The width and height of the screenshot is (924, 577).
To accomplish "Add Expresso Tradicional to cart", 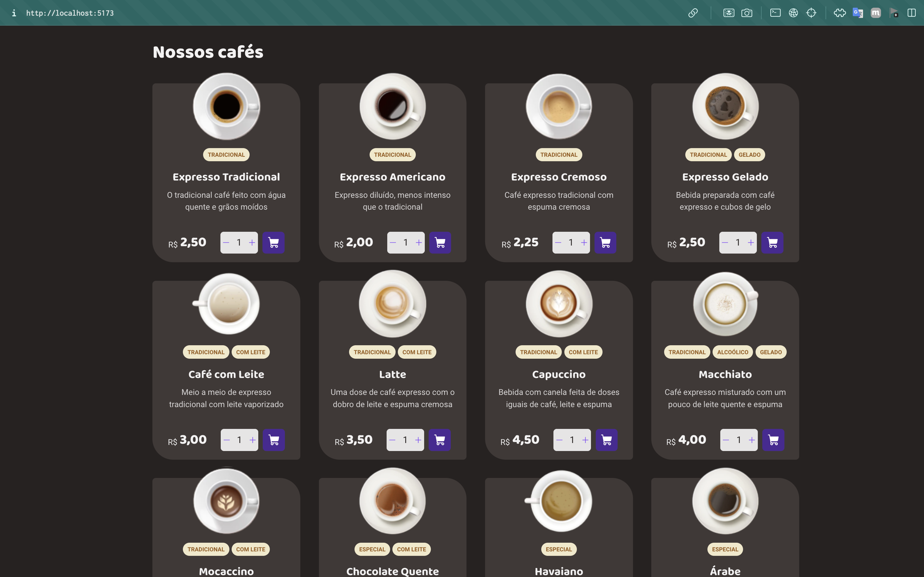I will pyautogui.click(x=273, y=243).
